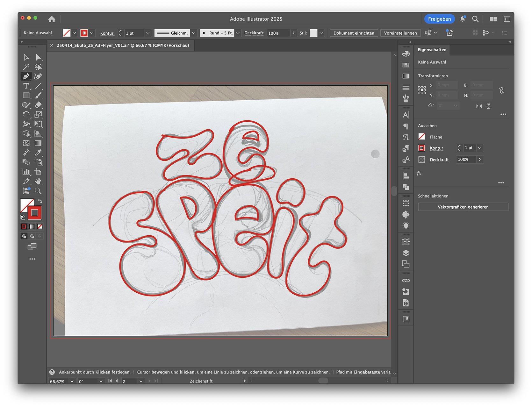Open Kontur weight dropdown in Eigenschaften
The height and width of the screenshot is (407, 532).
click(480, 148)
